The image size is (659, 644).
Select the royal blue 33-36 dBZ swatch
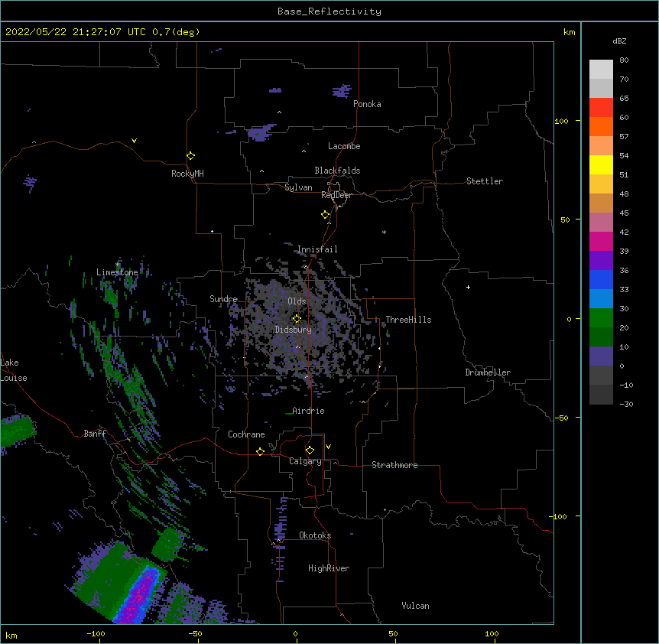coord(601,280)
